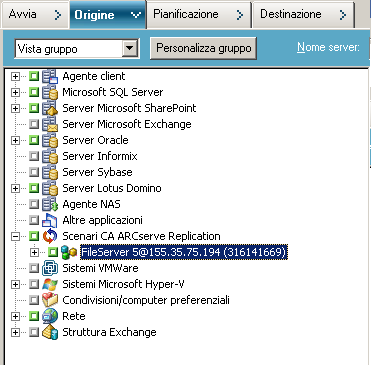Click the Nome server label

(328, 47)
